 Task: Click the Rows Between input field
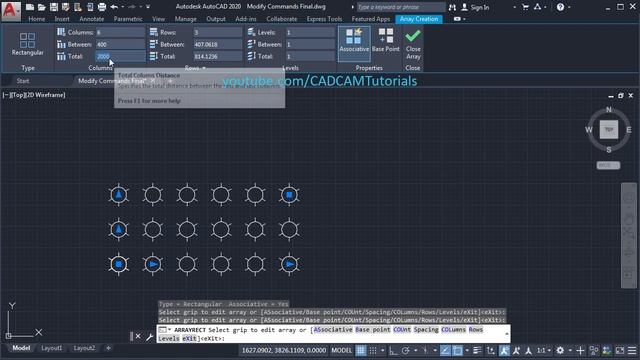(x=218, y=44)
